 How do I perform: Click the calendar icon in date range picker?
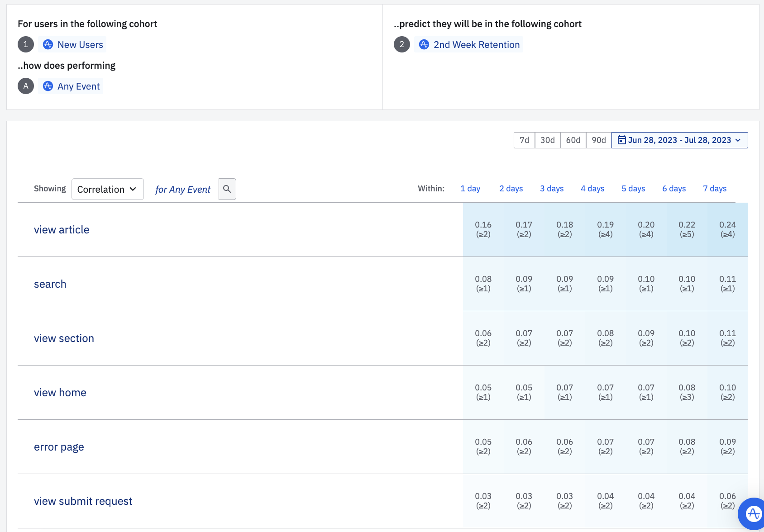tap(622, 140)
